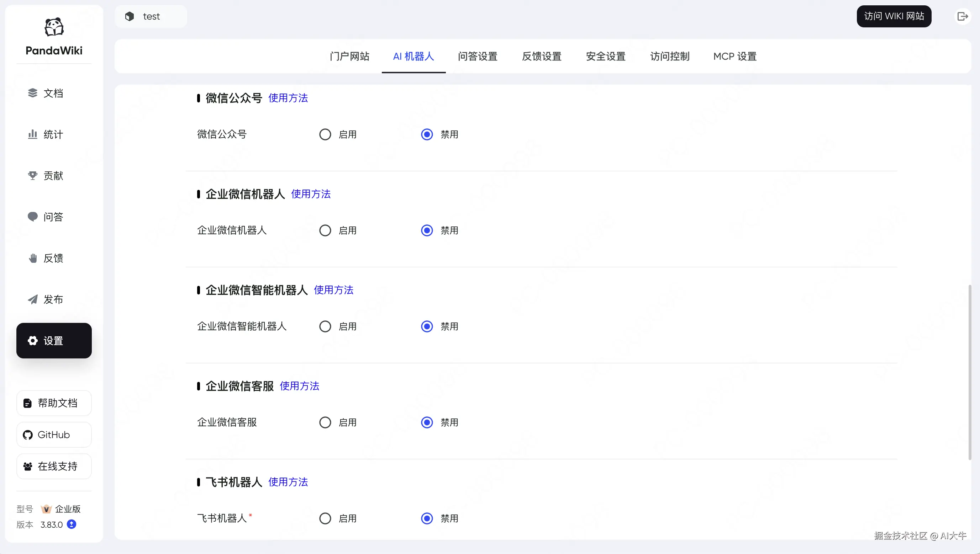Select 禁用 for 企业微信客服
The image size is (980, 554).
click(x=427, y=422)
